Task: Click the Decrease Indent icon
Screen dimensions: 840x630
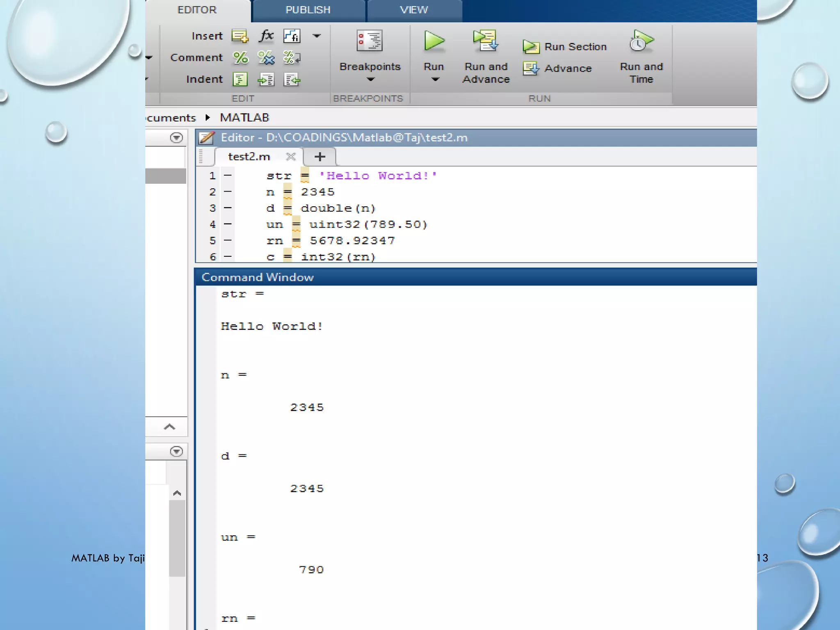Action: 292,79
